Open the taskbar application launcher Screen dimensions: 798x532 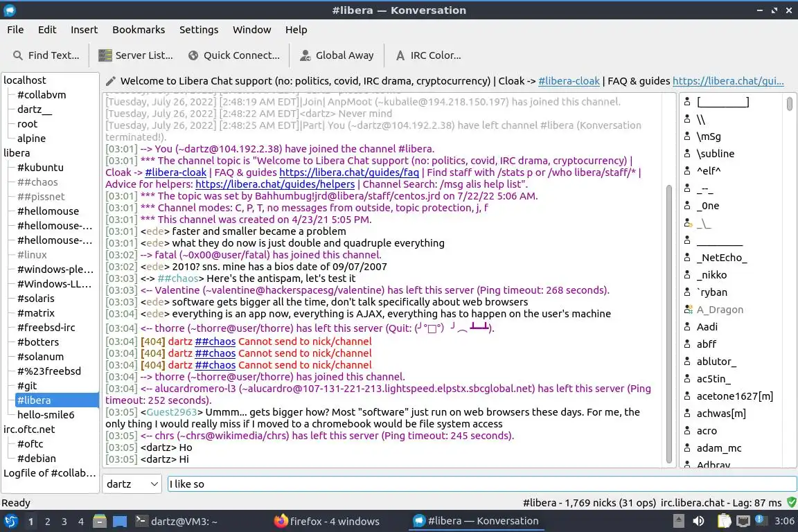point(10,522)
